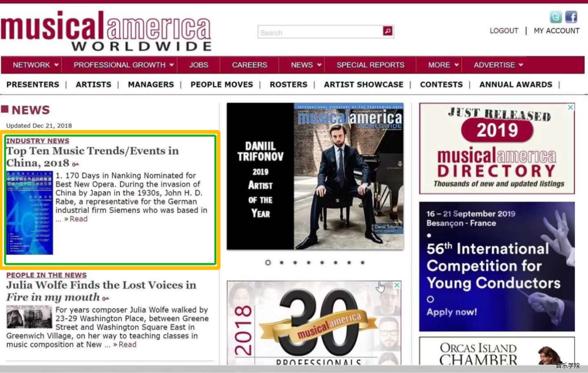Screen dimensions: 588x373
Task: Open the Twitter social icon
Action: click(555, 17)
